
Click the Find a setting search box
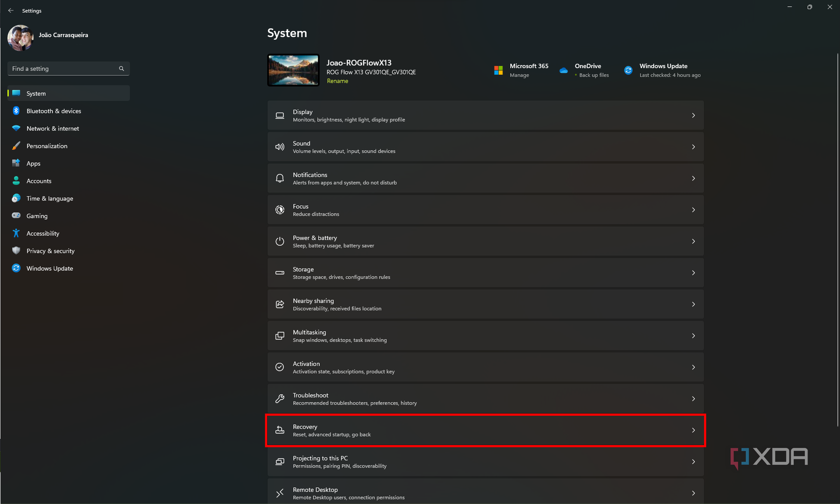point(64,69)
